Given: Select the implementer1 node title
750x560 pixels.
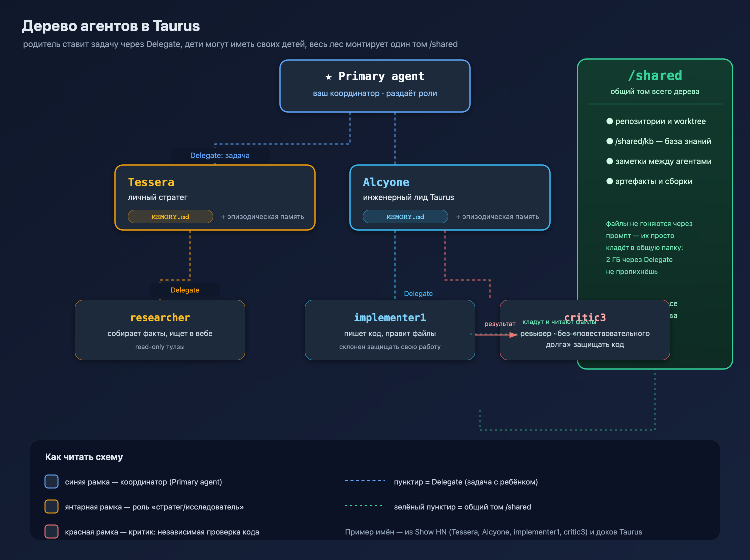Looking at the screenshot, I should pos(390,317).
